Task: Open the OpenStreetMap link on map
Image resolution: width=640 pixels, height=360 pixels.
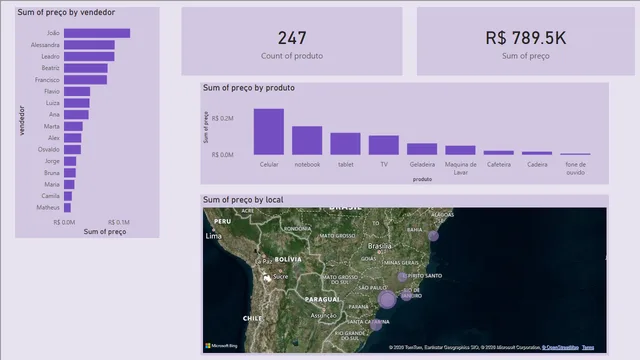Action: point(560,347)
